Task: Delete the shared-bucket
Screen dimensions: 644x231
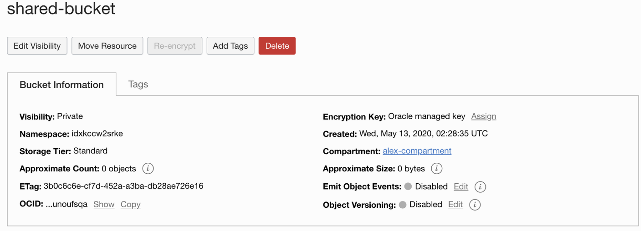Action: pyautogui.click(x=277, y=46)
